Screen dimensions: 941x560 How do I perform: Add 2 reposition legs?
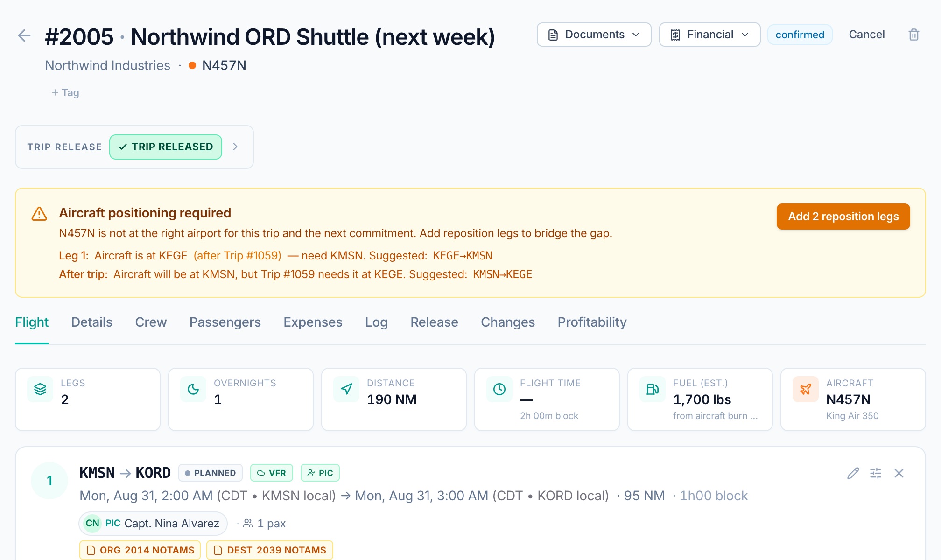point(843,217)
